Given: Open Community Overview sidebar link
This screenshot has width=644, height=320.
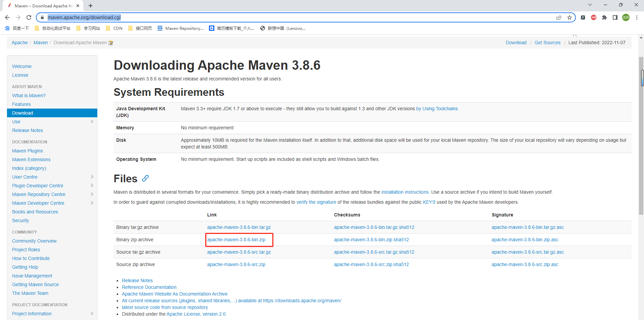Looking at the screenshot, I should [34, 241].
